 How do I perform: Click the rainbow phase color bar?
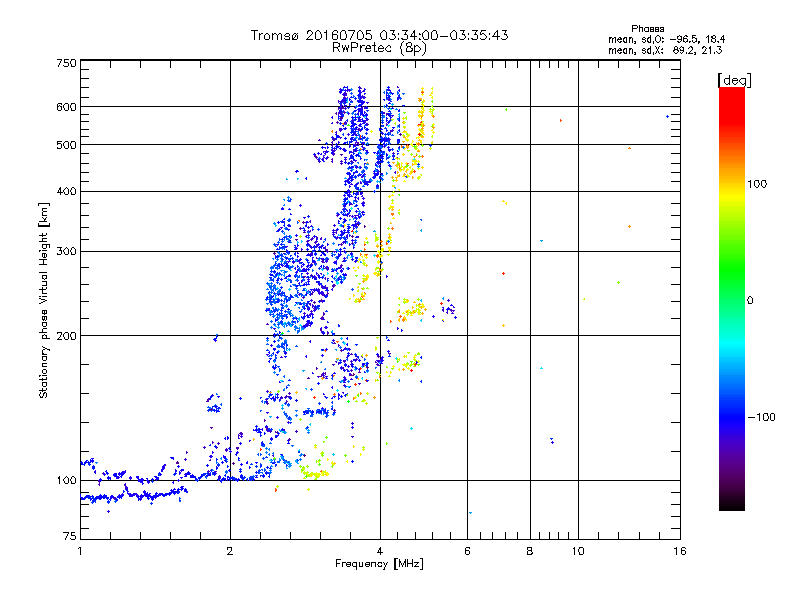(x=732, y=298)
